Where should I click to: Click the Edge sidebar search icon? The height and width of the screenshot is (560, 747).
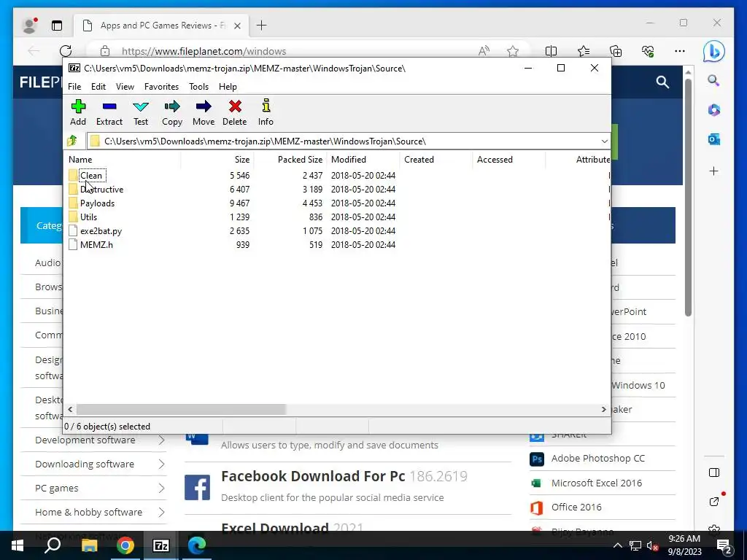pyautogui.click(x=713, y=80)
